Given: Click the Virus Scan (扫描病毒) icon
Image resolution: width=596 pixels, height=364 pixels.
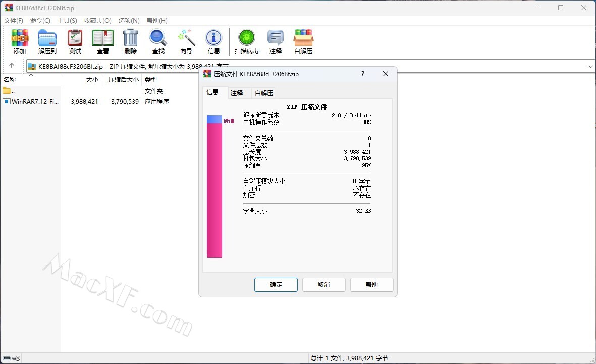Looking at the screenshot, I should coord(246,38).
